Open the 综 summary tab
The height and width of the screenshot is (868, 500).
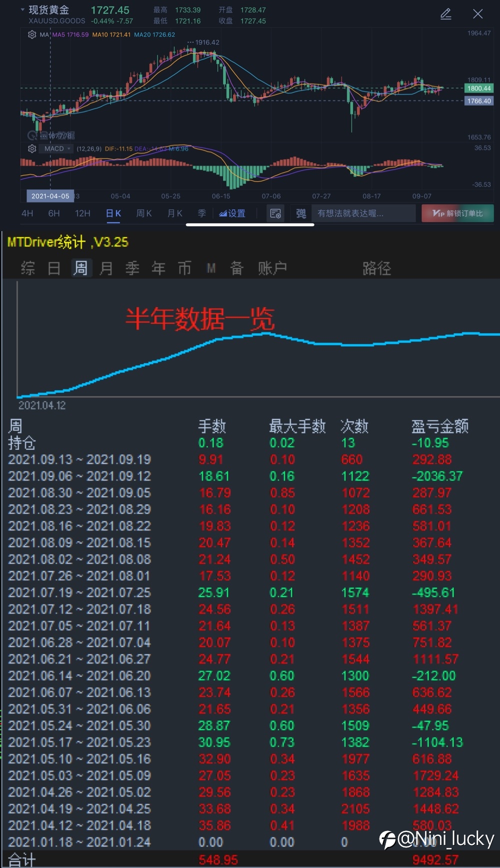28,269
